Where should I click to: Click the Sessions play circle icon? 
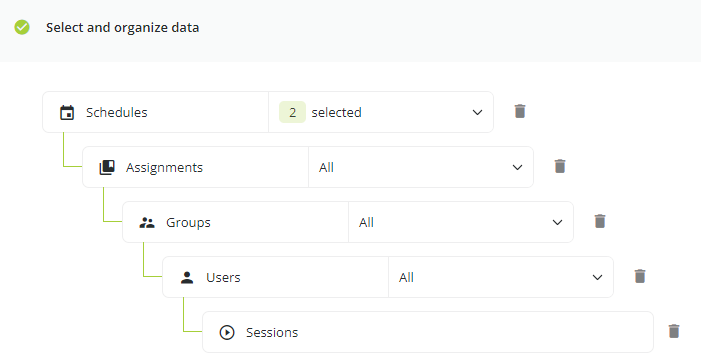227,333
